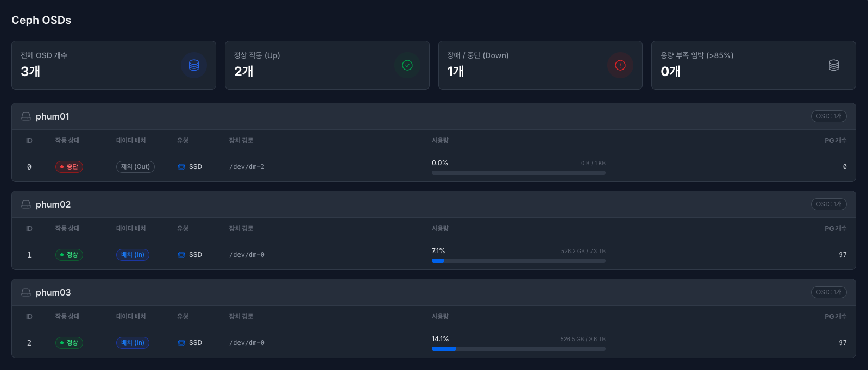Click the drive icon beside phum02

pos(26,204)
